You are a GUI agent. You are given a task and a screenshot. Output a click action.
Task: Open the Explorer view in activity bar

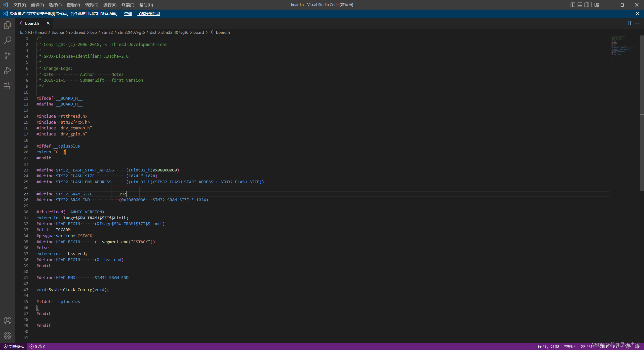(8, 25)
